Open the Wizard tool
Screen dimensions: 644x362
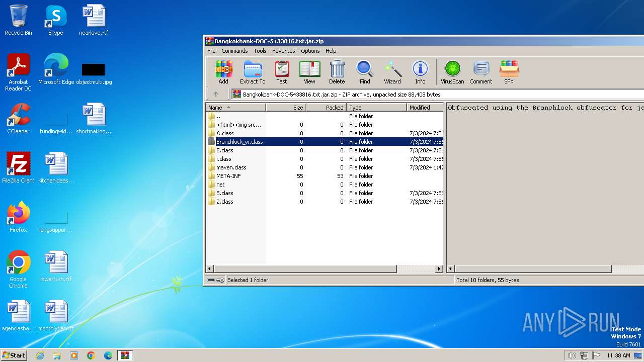392,72
